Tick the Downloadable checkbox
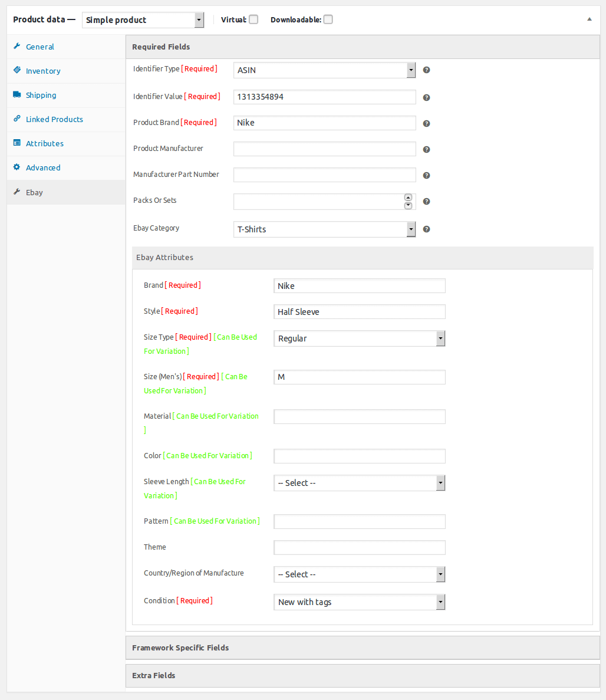This screenshot has height=700, width=606. click(x=328, y=19)
